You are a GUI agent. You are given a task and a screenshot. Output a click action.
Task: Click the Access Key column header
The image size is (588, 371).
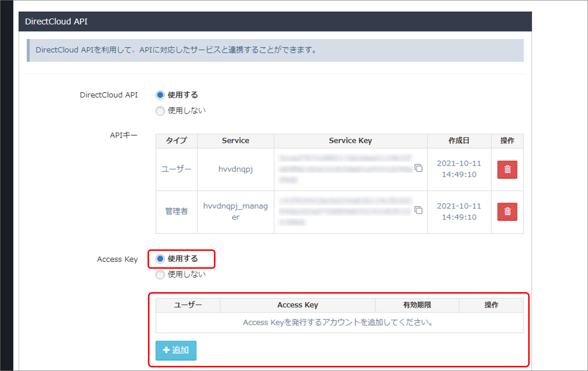pos(297,305)
